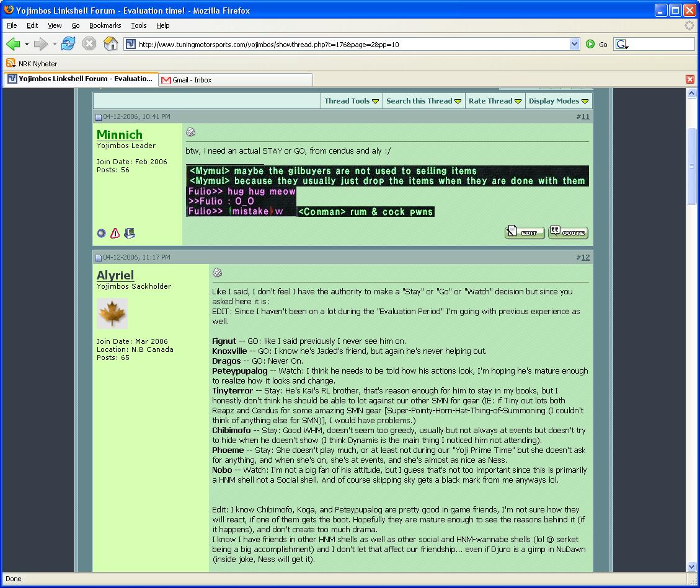Viewport: 700px width, 588px height.
Task: Click the Quote button on post 11
Action: (x=568, y=232)
